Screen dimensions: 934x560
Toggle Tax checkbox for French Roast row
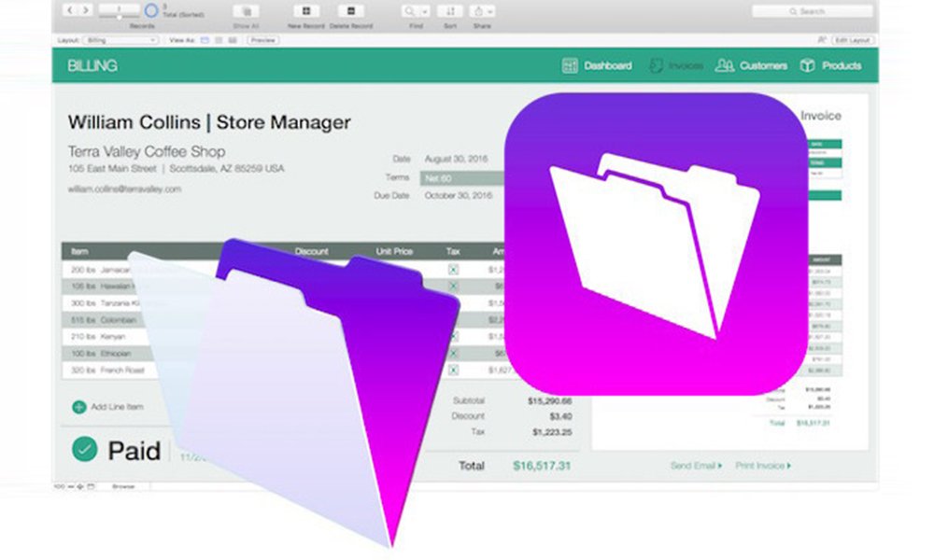tap(453, 371)
